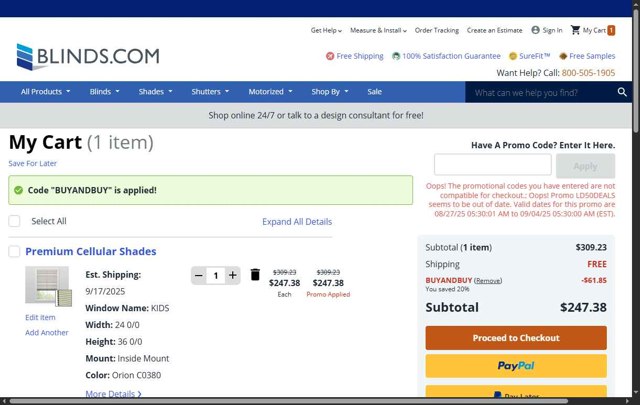Click the "Promo Applied" text
This screenshot has width=640, height=405.
coord(328,294)
